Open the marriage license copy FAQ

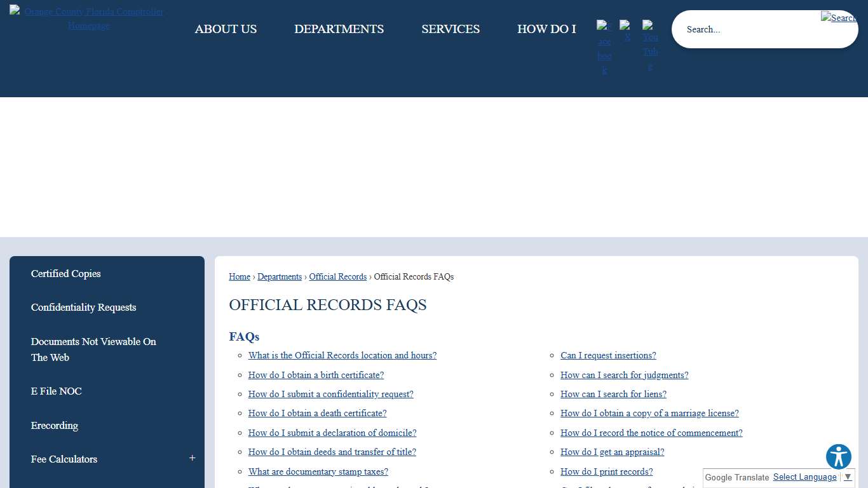[649, 413]
